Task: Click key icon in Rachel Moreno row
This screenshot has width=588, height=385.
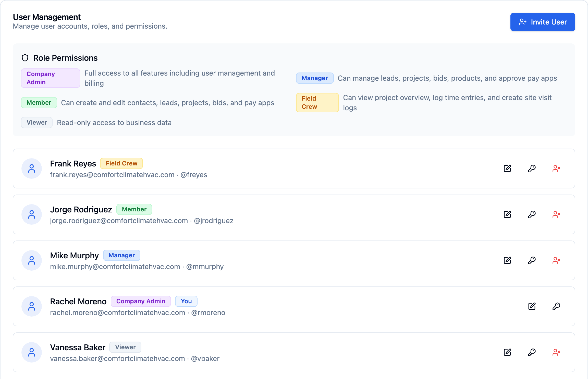Action: 556,306
